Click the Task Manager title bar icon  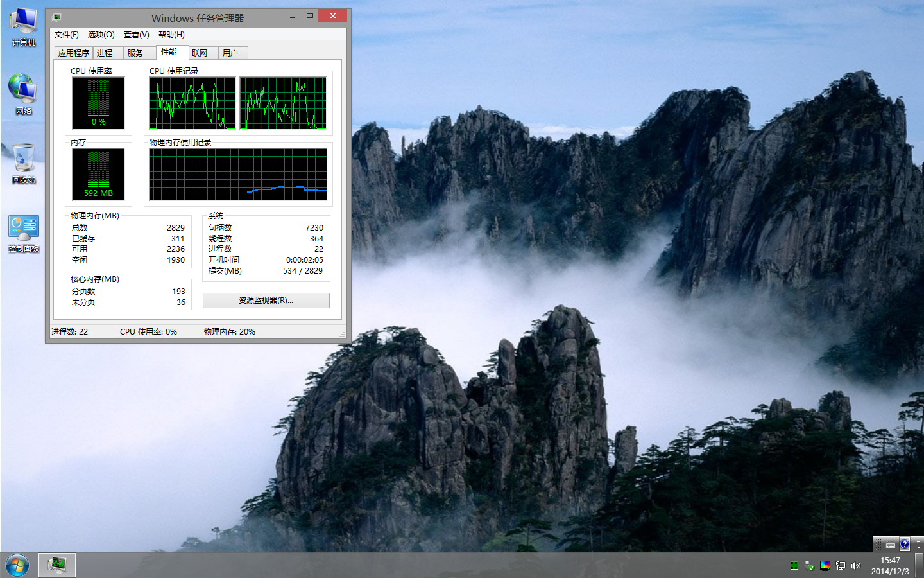point(57,17)
